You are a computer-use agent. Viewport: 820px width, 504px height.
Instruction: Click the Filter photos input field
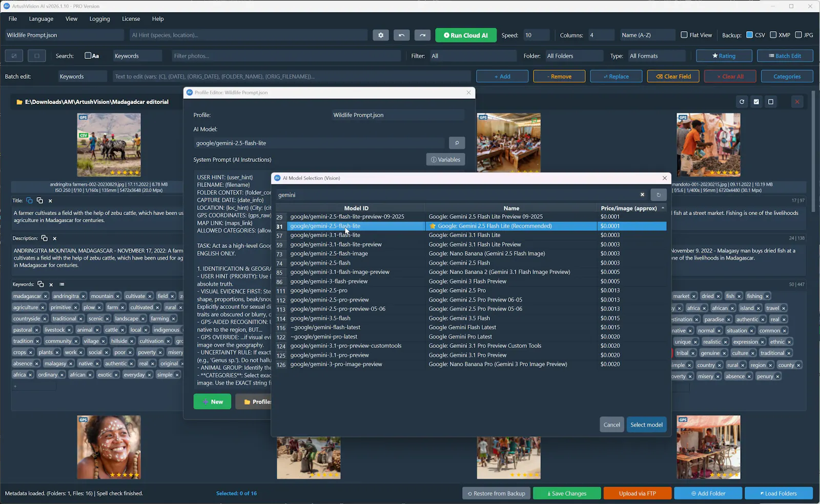click(286, 56)
